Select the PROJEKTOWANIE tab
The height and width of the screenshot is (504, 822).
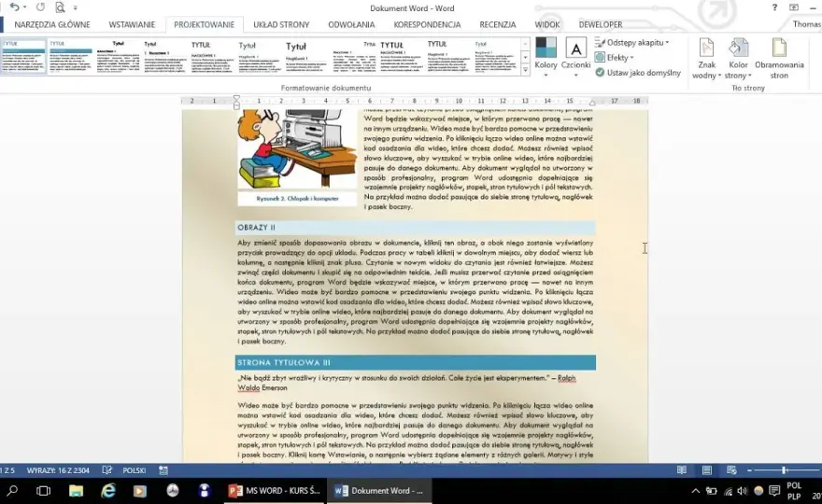click(204, 24)
